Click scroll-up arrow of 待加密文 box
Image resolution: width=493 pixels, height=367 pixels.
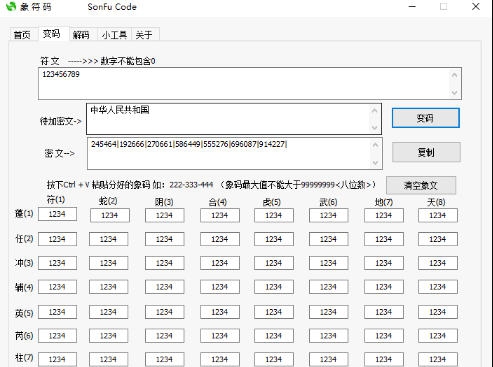pos(375,110)
